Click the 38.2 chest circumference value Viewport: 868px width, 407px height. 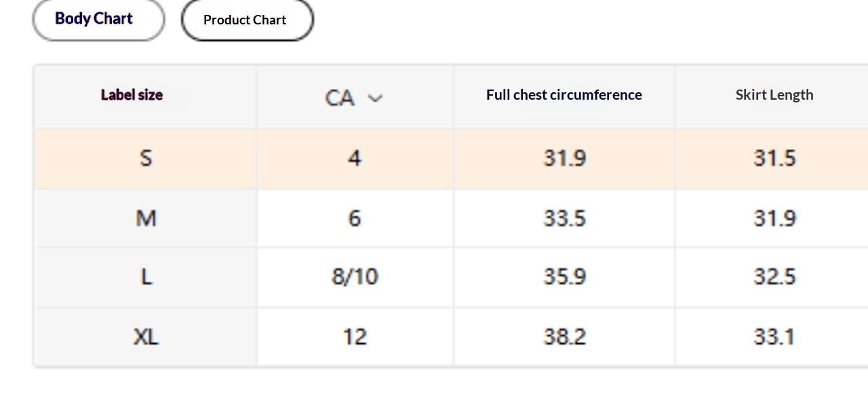click(x=564, y=336)
